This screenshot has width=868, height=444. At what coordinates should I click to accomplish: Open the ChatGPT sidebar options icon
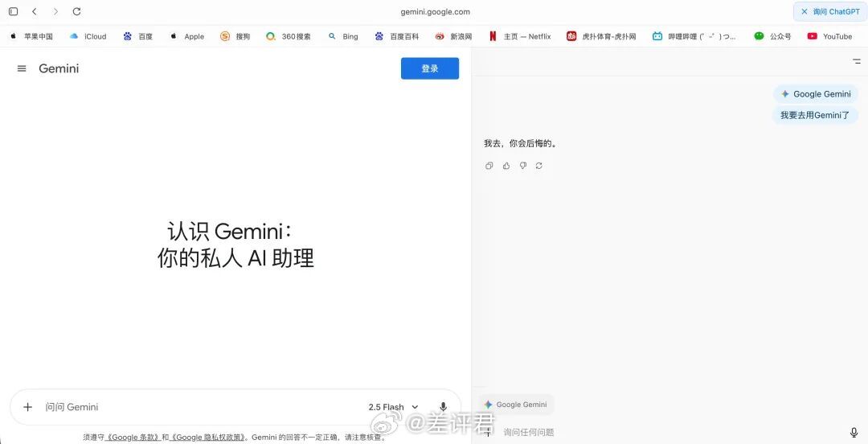(857, 61)
